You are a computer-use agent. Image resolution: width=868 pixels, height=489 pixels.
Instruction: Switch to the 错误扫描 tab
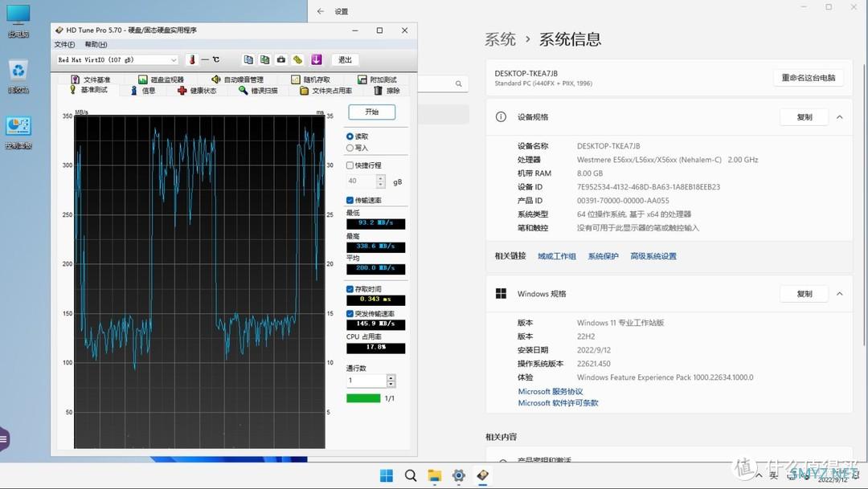click(x=258, y=91)
